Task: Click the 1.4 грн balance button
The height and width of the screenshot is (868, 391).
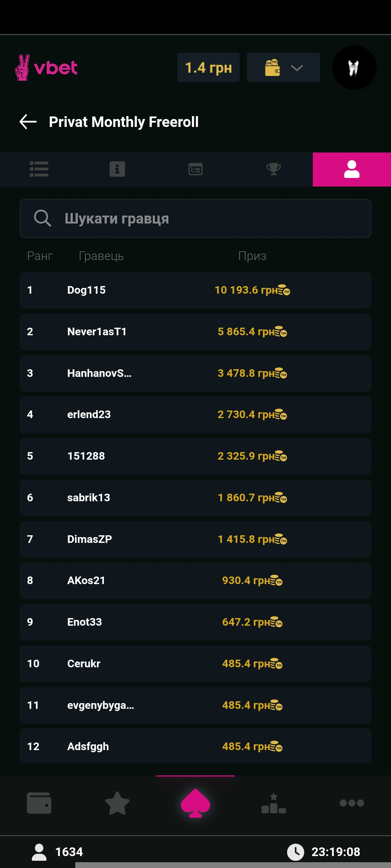Action: click(x=209, y=68)
